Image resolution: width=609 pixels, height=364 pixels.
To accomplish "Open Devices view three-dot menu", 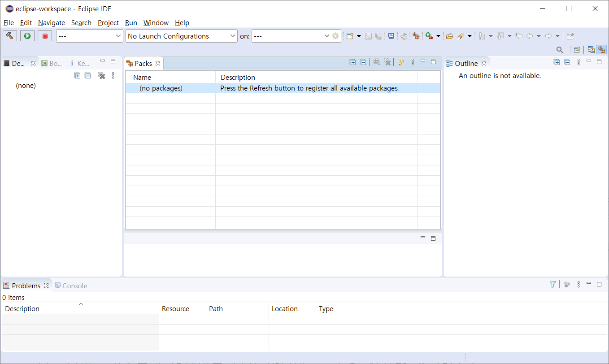I will pos(113,75).
